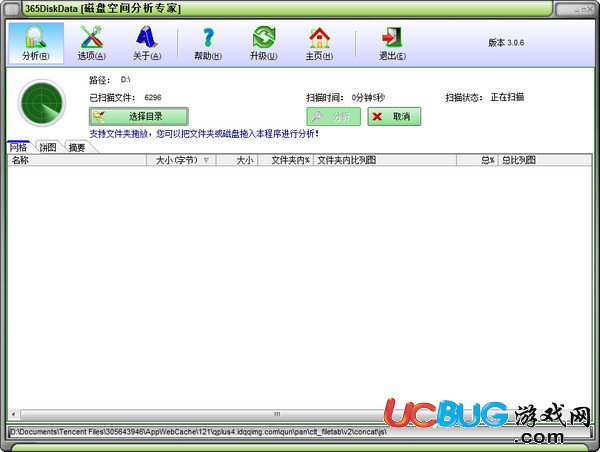Click the scan time value 0分钟5秒

pyautogui.click(x=368, y=98)
